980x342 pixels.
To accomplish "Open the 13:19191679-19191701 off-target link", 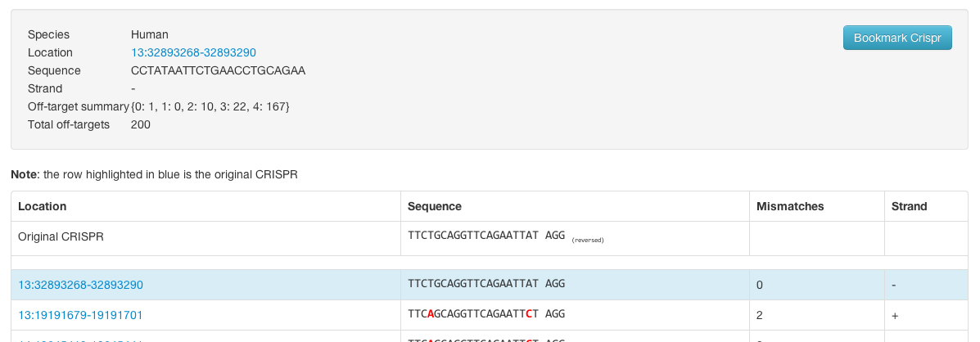I will point(80,314).
